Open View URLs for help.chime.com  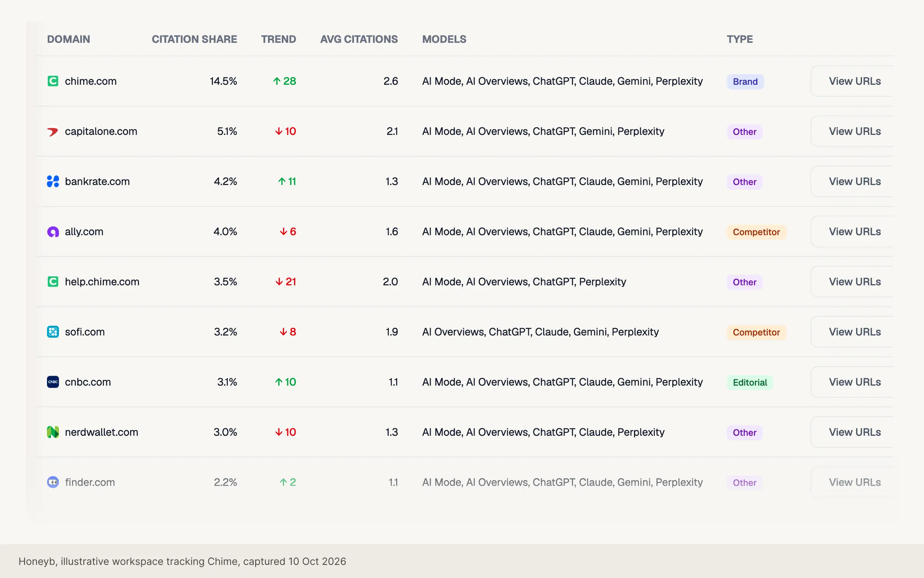coord(852,282)
